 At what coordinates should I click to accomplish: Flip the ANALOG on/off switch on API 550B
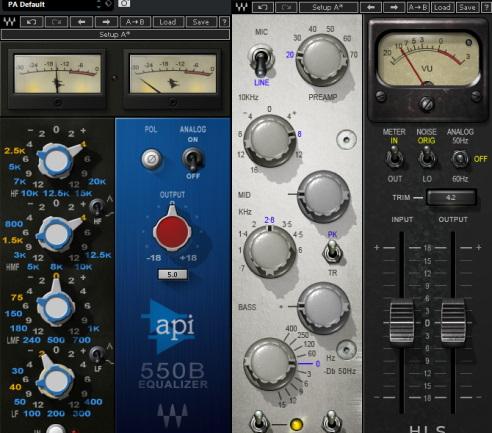193,159
